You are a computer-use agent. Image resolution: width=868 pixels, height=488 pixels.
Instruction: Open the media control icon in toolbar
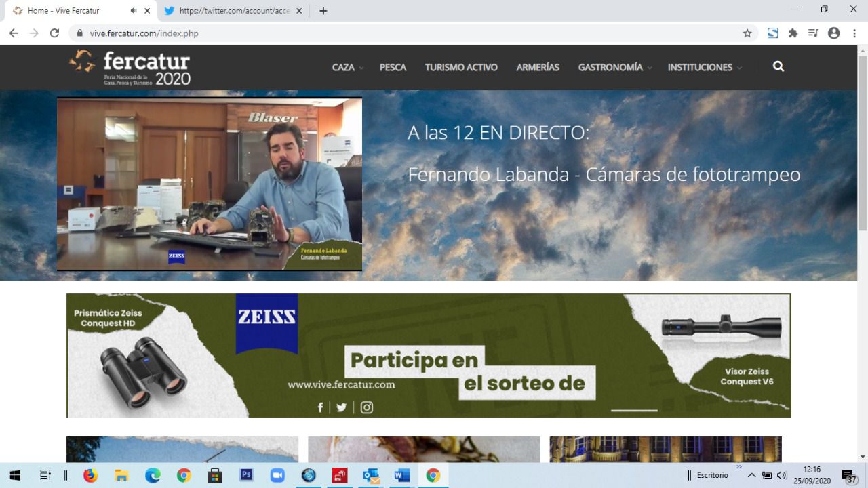click(x=813, y=33)
